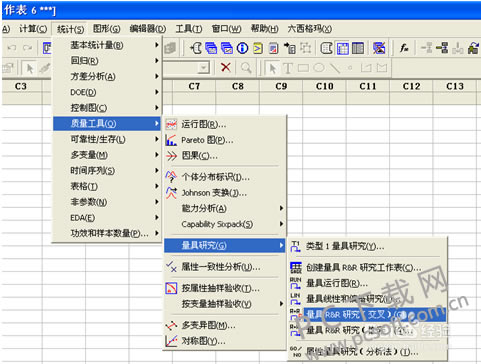The image size is (481, 364).
Task: Select the rectangle drawing tool
Action: pyautogui.click(x=303, y=68)
